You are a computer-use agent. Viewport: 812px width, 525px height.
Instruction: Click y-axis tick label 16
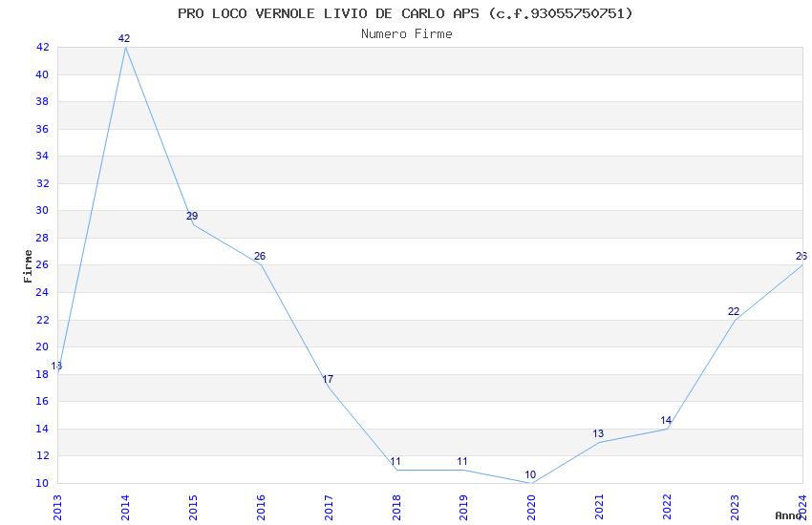point(42,401)
